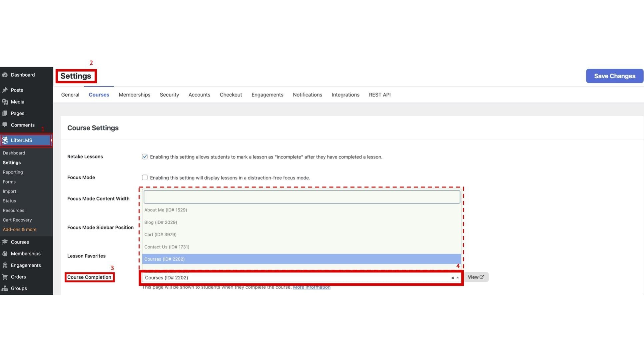
Task: Enable the Focus Mode checkbox
Action: coord(145,178)
